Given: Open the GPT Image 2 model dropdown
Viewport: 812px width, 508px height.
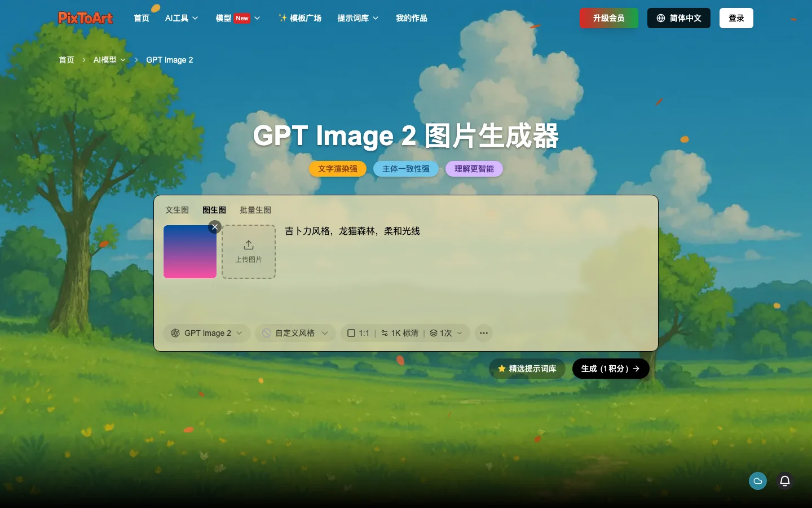Looking at the screenshot, I should point(208,333).
